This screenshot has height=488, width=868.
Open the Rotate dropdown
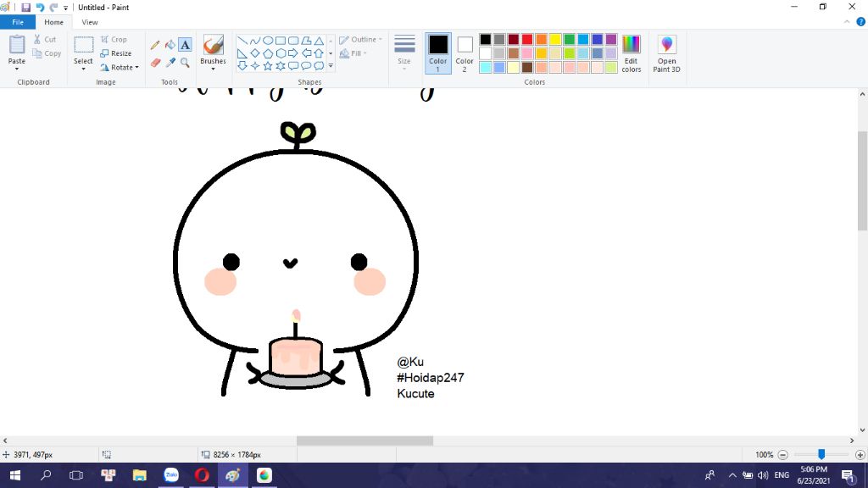click(119, 68)
